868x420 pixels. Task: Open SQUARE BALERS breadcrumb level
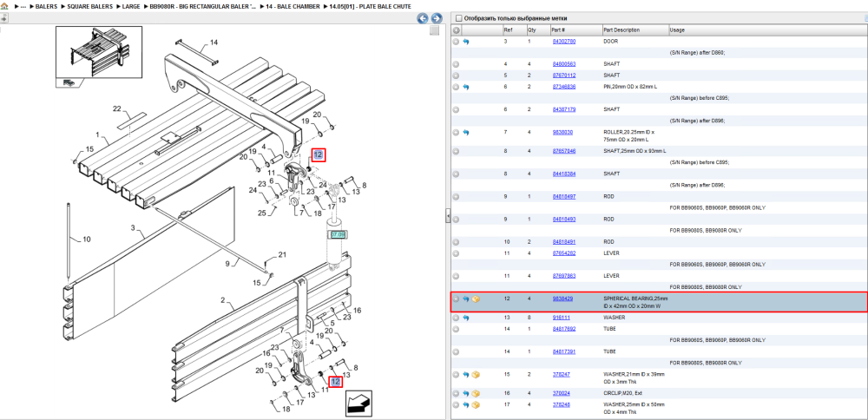(x=89, y=6)
